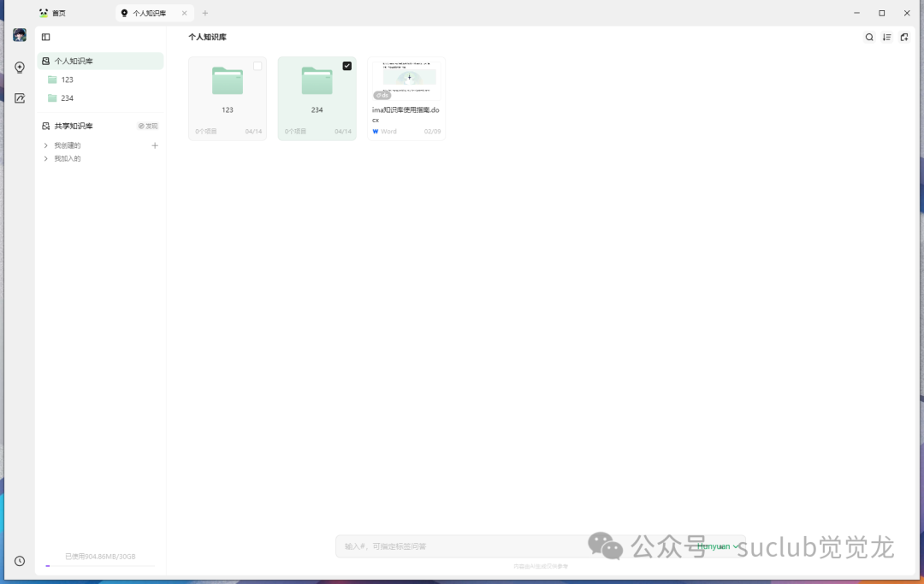Click the ima知识库使用指南.docx file name
This screenshot has height=584, width=924.
pyautogui.click(x=406, y=115)
